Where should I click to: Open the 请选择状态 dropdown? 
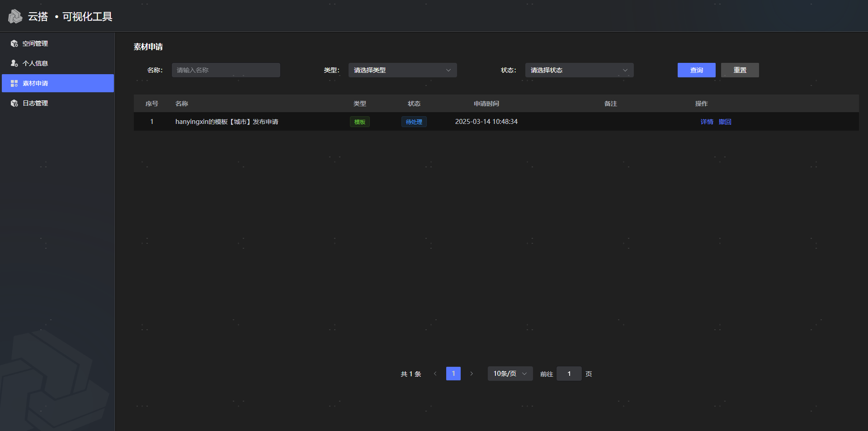pyautogui.click(x=579, y=70)
